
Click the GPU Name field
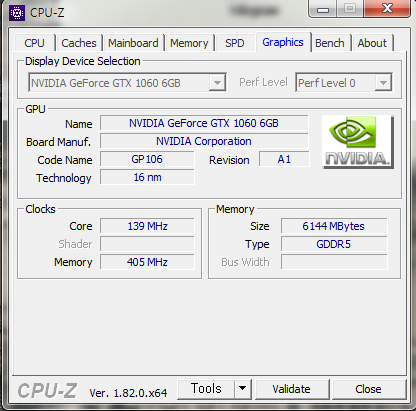coord(204,123)
